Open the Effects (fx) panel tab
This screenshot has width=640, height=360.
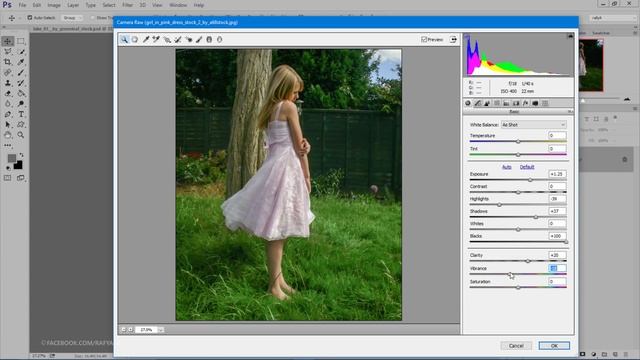tap(526, 103)
